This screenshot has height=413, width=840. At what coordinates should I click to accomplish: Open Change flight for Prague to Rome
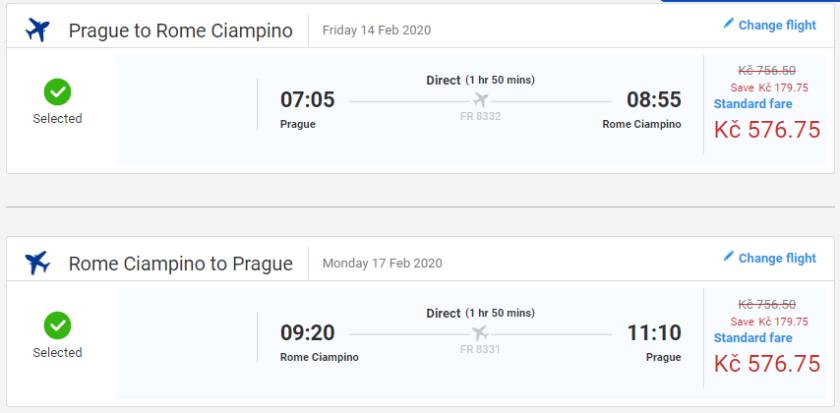pos(777,25)
